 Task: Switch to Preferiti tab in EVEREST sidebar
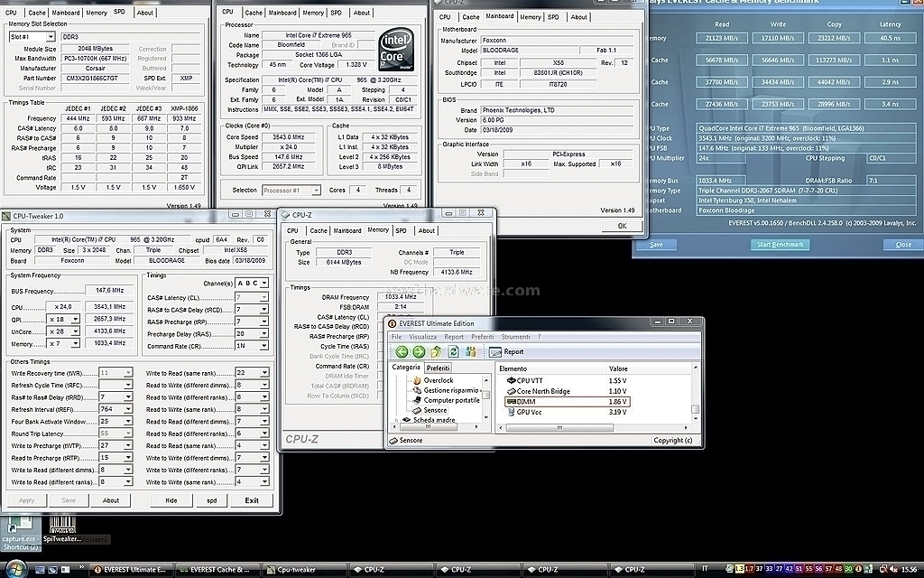click(438, 368)
